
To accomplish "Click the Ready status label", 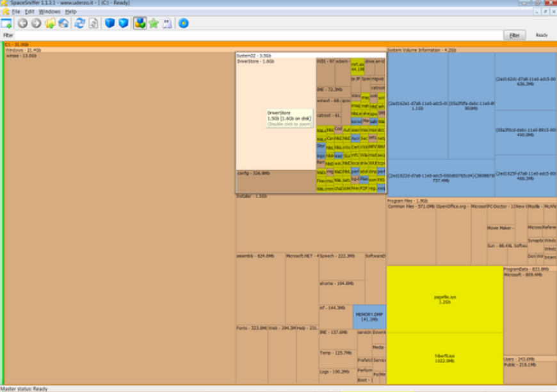I will [x=541, y=35].
